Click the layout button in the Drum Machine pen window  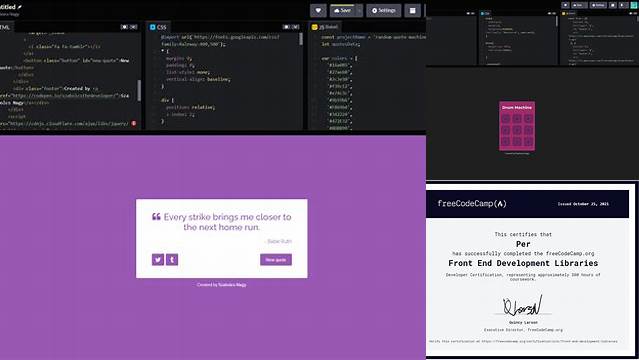click(613, 5)
